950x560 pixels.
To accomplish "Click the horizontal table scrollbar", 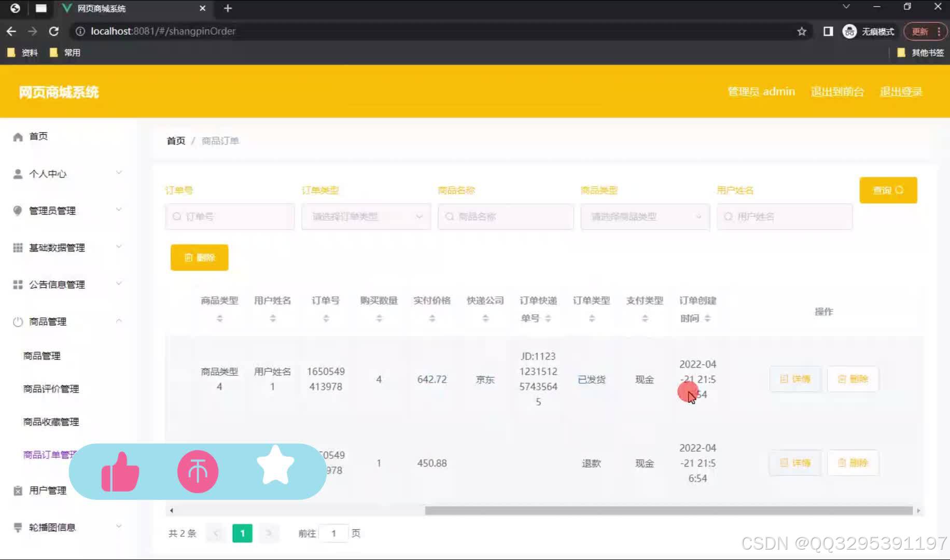I will pyautogui.click(x=668, y=511).
